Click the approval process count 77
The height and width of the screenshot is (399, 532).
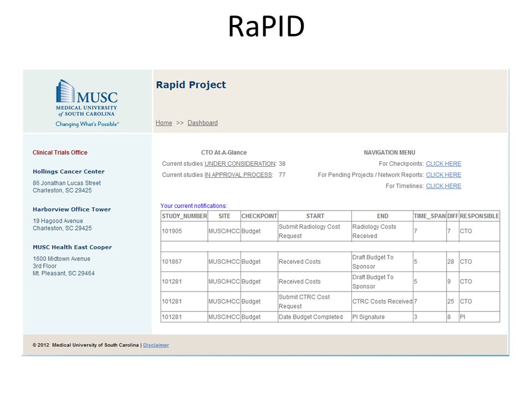282,175
